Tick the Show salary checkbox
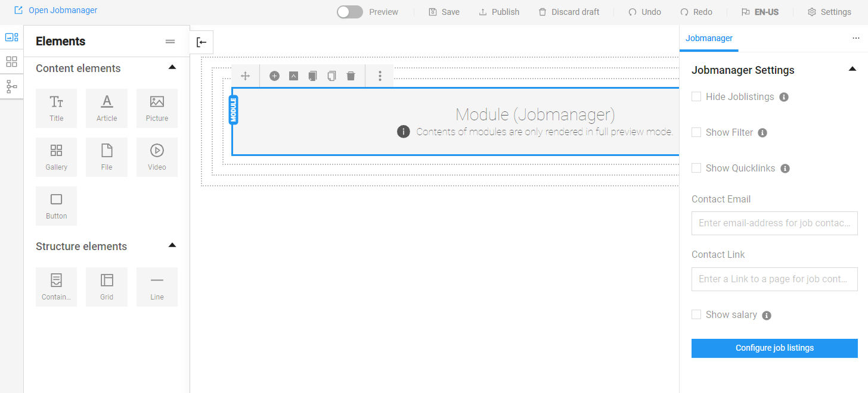 pyautogui.click(x=696, y=314)
